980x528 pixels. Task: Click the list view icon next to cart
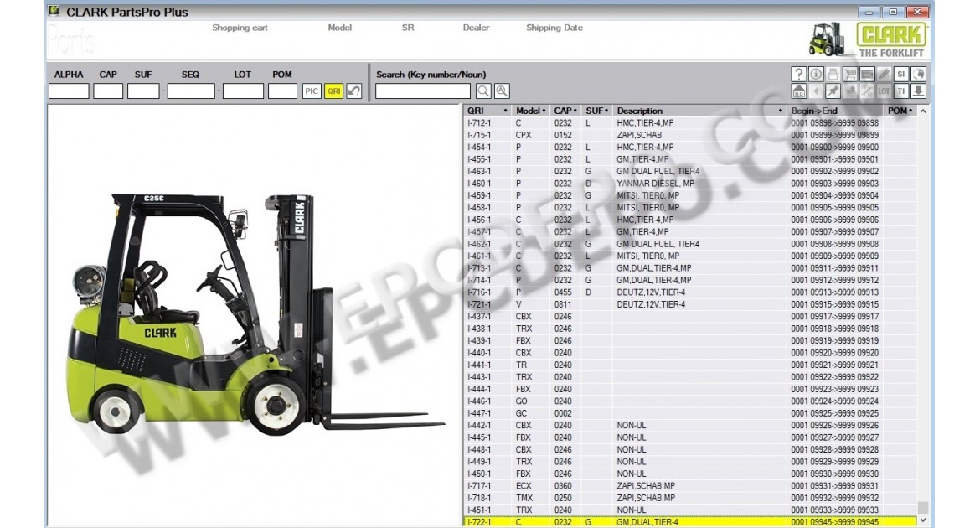tap(867, 74)
